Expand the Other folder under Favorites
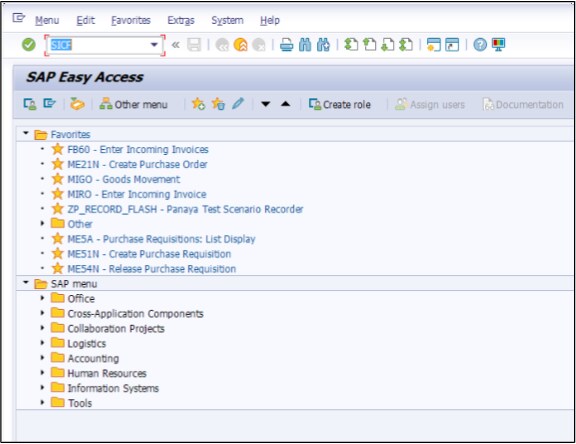This screenshot has width=576, height=444. [x=42, y=223]
